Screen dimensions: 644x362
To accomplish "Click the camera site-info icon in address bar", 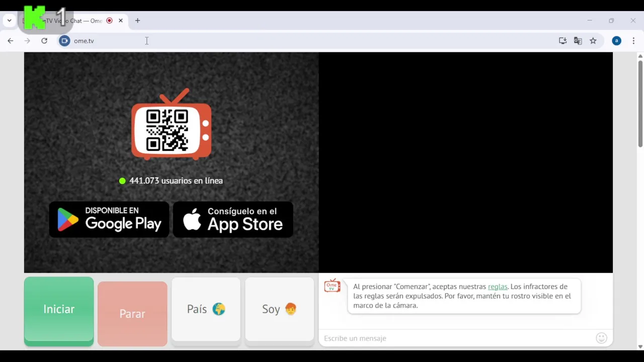I will pos(64,41).
